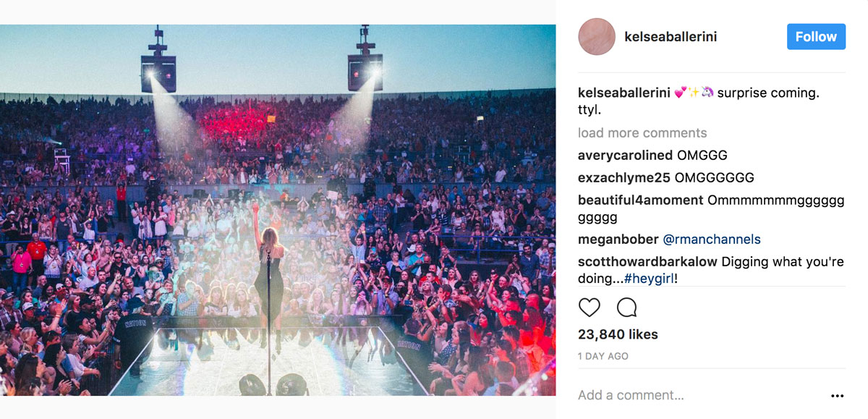Click the @rmanchannels mention
The image size is (868, 419).
click(712, 240)
